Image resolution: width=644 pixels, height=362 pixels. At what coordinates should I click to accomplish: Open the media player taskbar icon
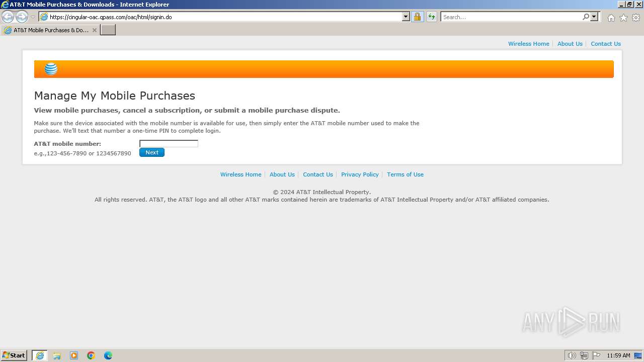click(x=74, y=355)
